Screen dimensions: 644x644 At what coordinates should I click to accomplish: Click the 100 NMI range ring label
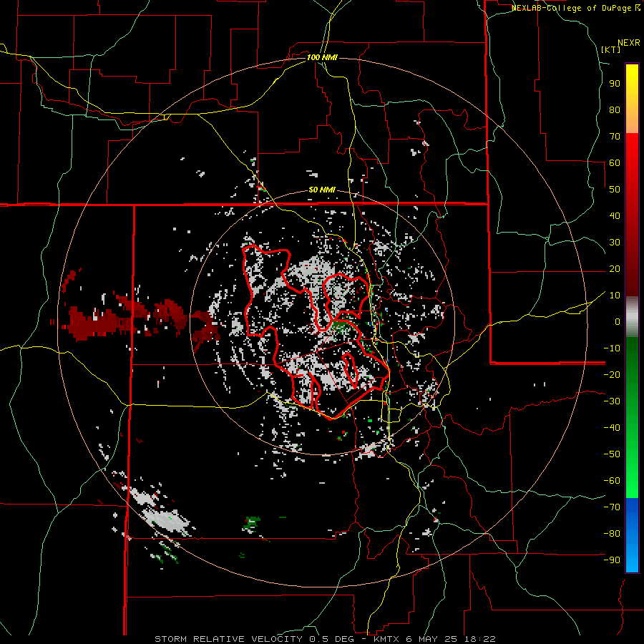pos(322,57)
